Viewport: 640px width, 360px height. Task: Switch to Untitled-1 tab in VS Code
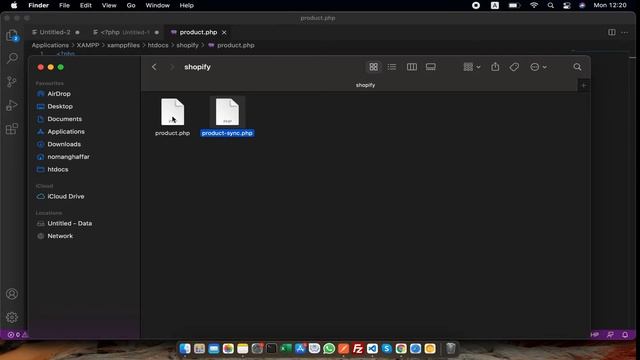pos(126,32)
